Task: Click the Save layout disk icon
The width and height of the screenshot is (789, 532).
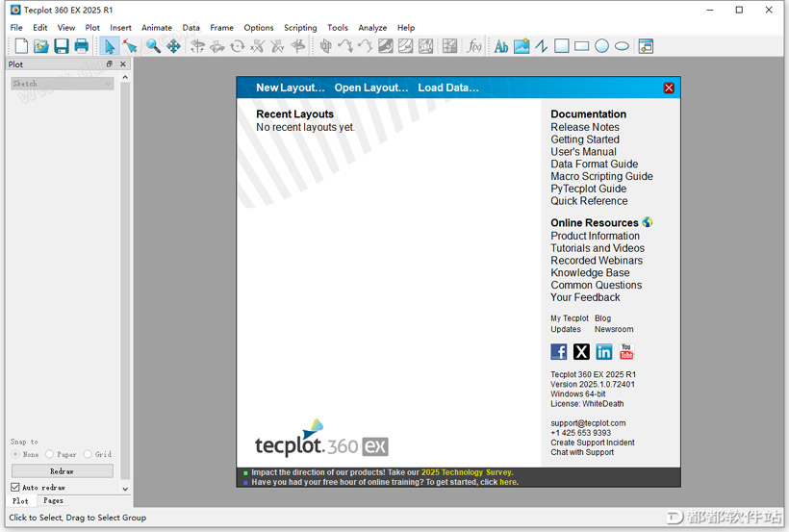Action: 62,46
